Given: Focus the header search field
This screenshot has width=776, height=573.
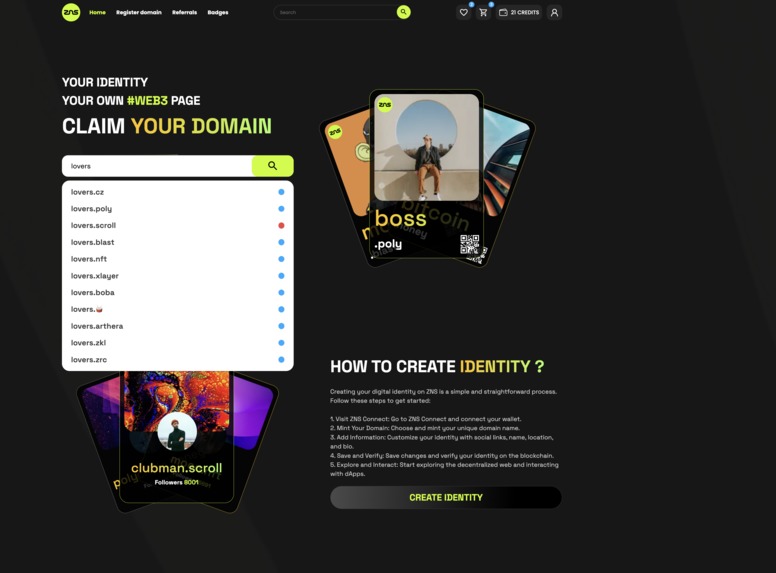Looking at the screenshot, I should [336, 12].
